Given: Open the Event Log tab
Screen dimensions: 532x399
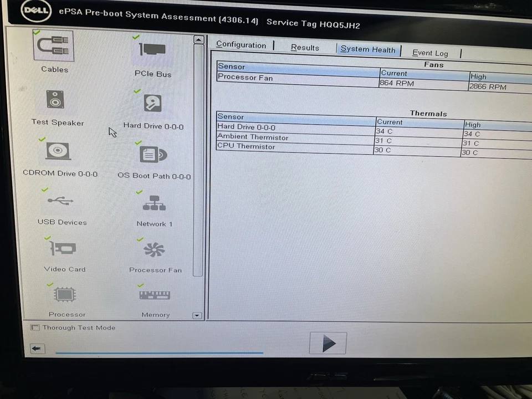Looking at the screenshot, I should (x=430, y=53).
